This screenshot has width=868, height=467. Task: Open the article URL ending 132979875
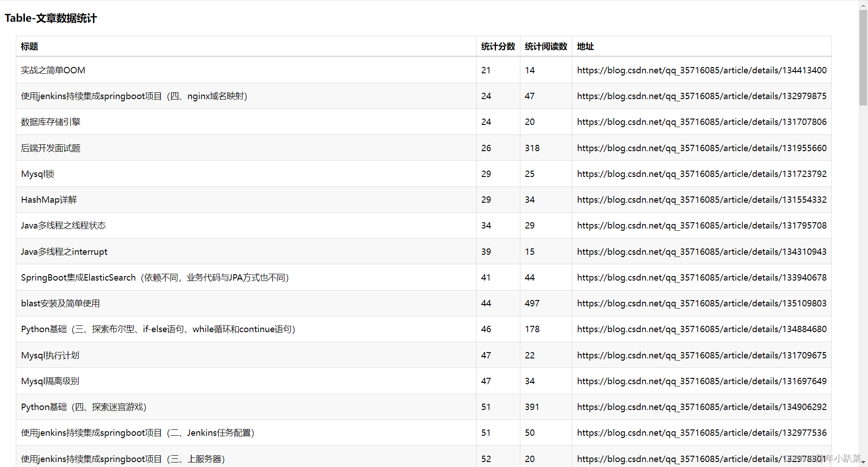point(702,96)
